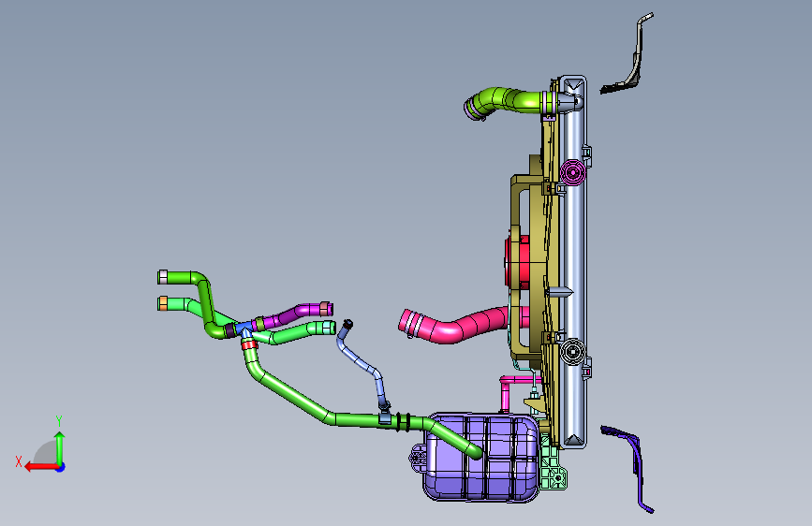The height and width of the screenshot is (526, 812).
Task: Select the orange end cap on lower-left hose
Action: [x=163, y=303]
